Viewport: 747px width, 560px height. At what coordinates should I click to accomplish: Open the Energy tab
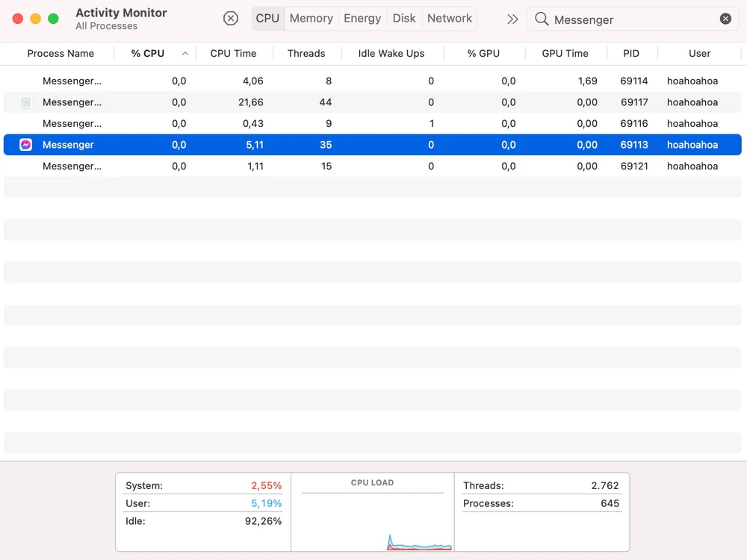(x=362, y=19)
